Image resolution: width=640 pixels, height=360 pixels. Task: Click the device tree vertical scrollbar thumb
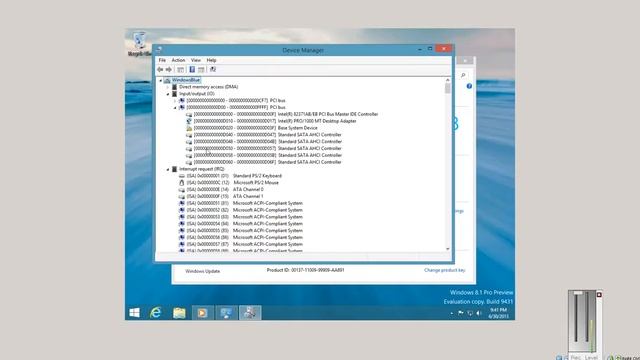pos(448,89)
